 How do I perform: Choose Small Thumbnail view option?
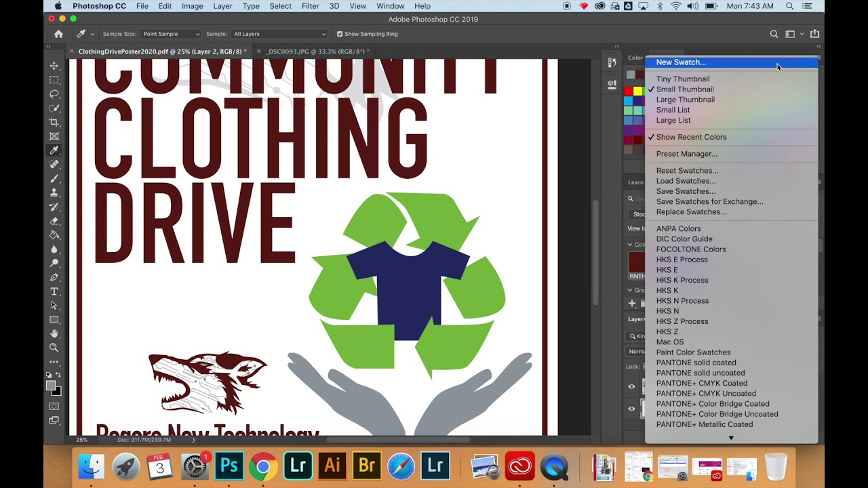pyautogui.click(x=685, y=89)
